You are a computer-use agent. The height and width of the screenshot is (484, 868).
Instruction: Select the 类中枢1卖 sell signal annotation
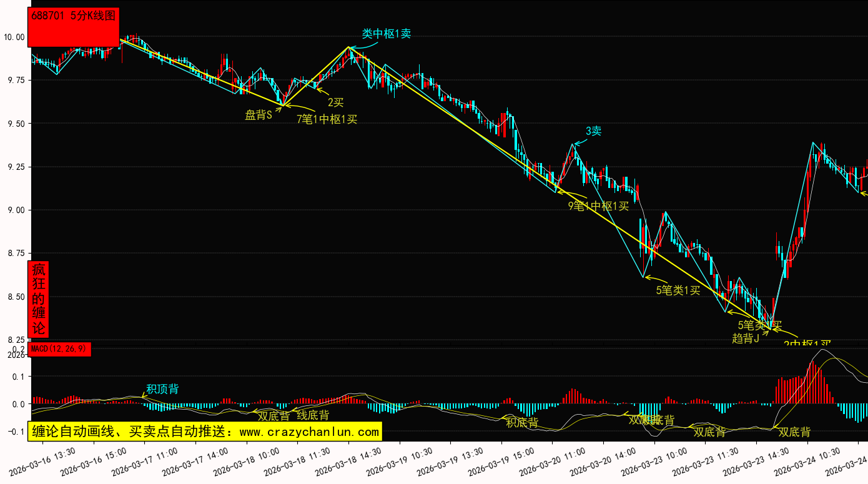[387, 34]
